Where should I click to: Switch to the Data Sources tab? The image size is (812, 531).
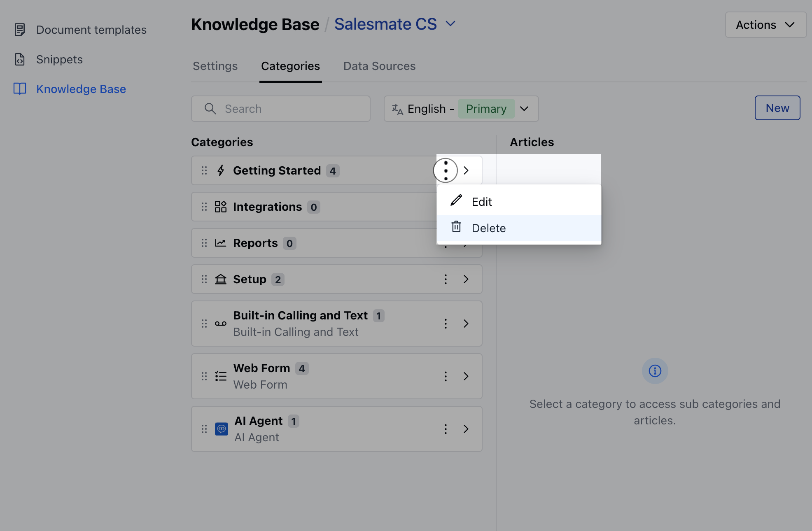(379, 66)
